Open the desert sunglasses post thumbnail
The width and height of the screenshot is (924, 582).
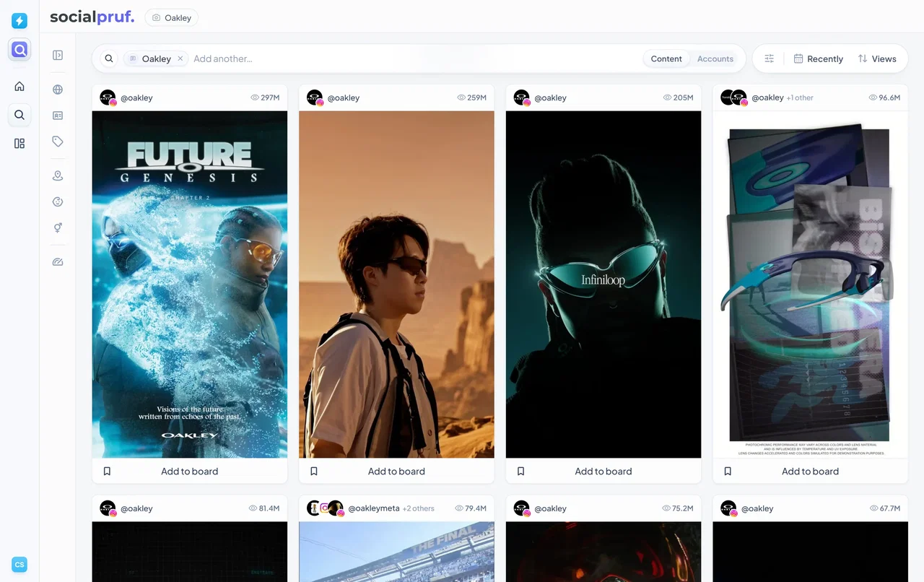coord(396,285)
